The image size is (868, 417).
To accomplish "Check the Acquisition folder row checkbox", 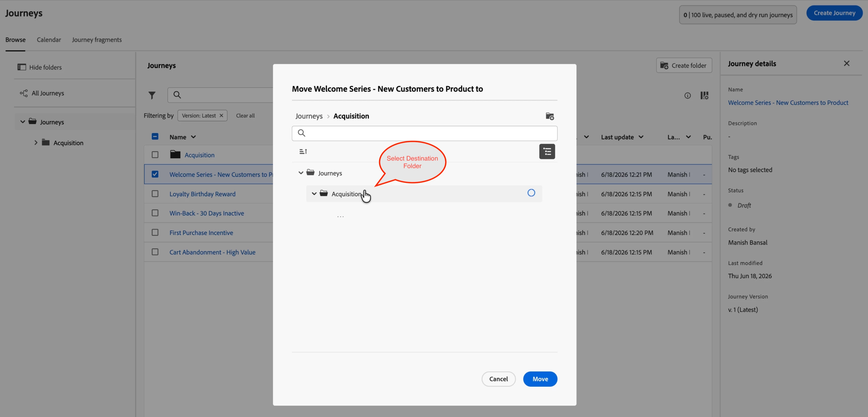I will tap(155, 155).
